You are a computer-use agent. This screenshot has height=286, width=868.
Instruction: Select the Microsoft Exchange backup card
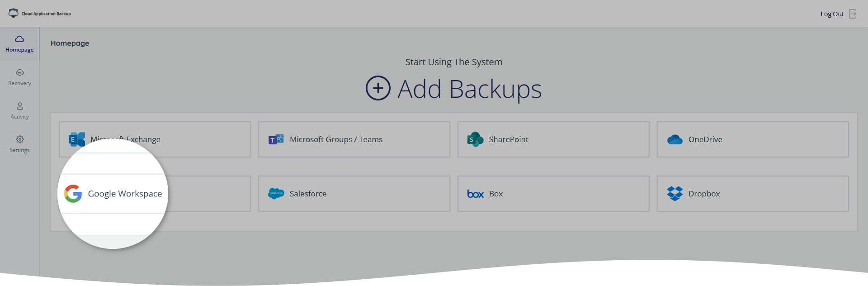tap(155, 139)
